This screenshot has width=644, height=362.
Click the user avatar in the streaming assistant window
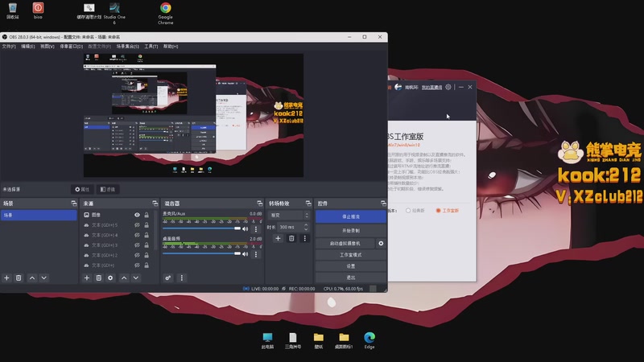point(398,87)
